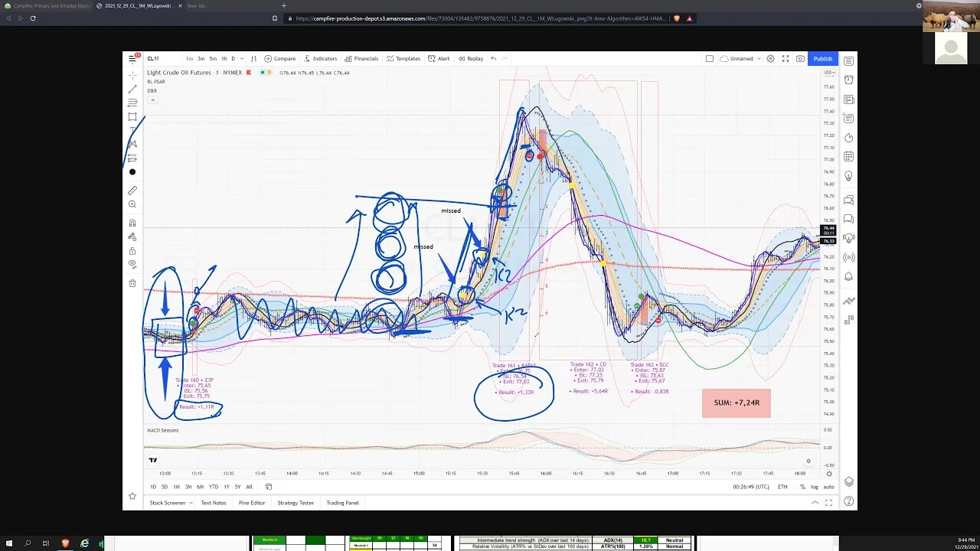Click the blue Publish button

click(823, 58)
